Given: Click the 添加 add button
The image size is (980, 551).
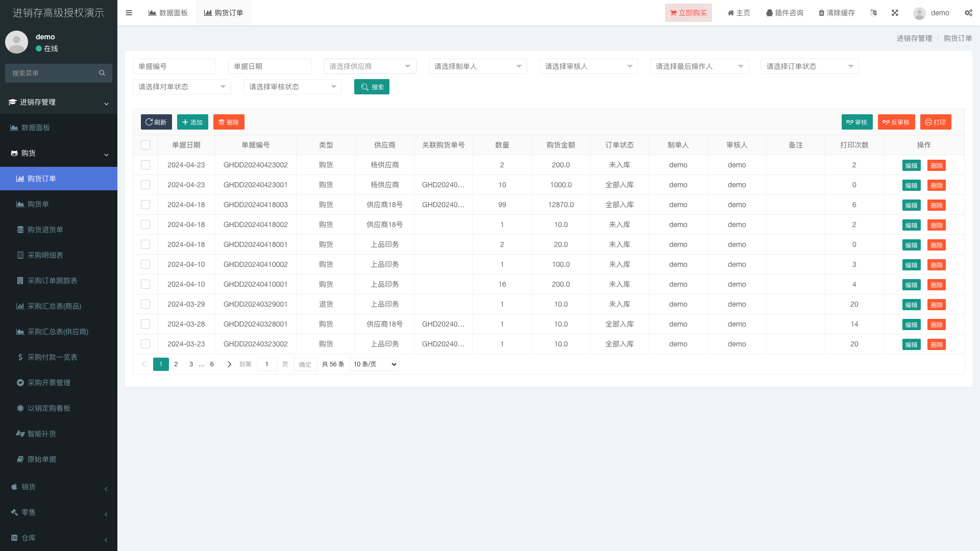Looking at the screenshot, I should tap(192, 122).
